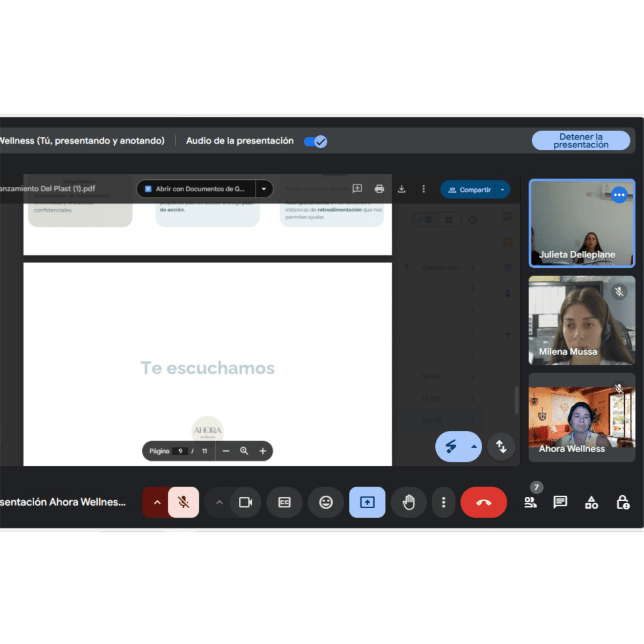
Task: Download the PDF file
Action: tap(401, 189)
